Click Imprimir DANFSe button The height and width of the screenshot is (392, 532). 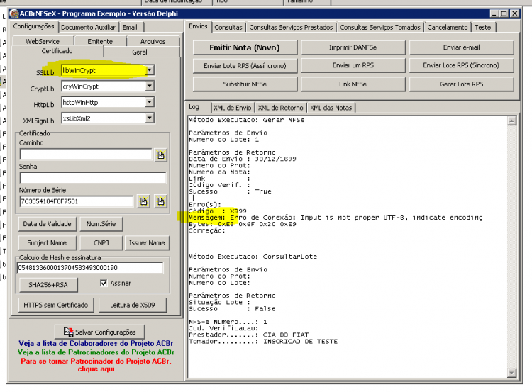[x=353, y=47]
